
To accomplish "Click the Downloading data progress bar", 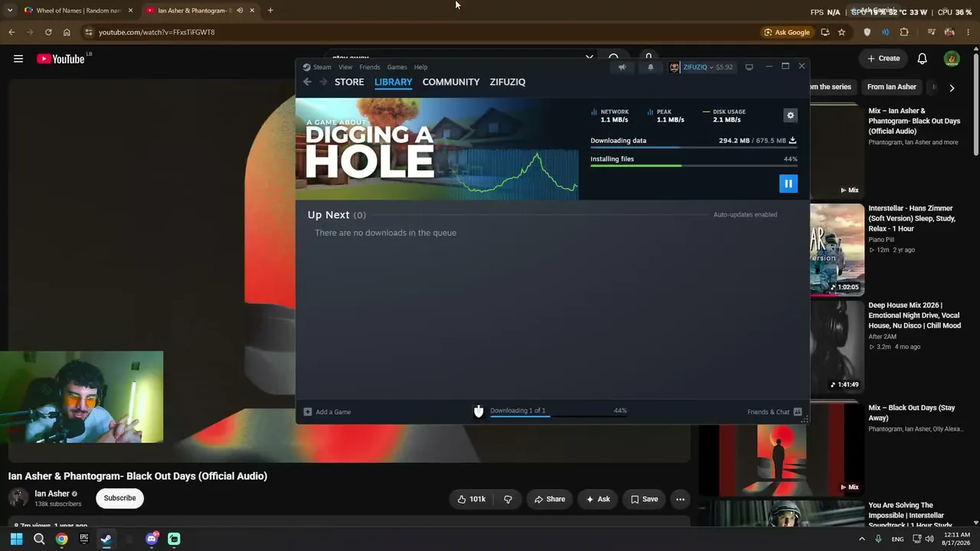I will (694, 148).
